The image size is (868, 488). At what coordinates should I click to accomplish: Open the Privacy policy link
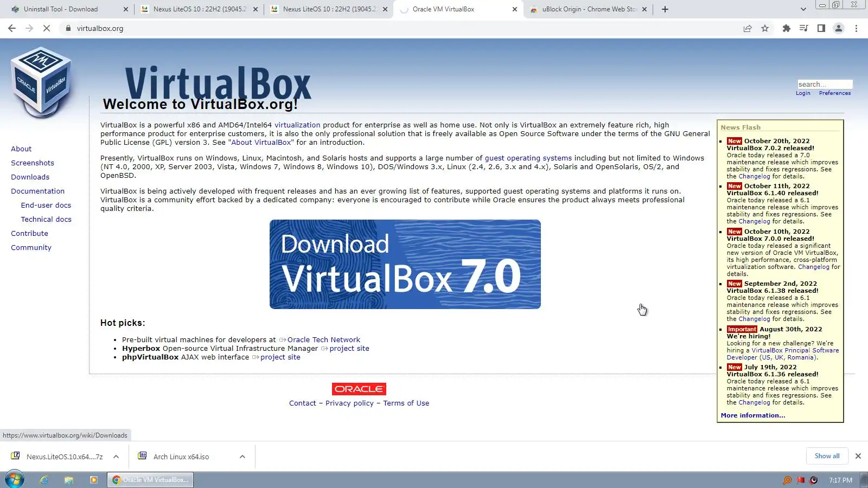(349, 403)
